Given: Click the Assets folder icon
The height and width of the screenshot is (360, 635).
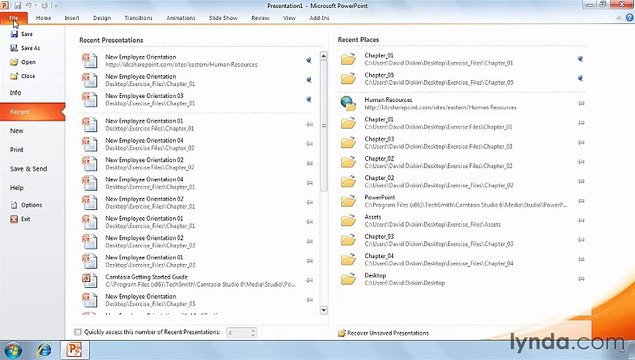Looking at the screenshot, I should (348, 221).
